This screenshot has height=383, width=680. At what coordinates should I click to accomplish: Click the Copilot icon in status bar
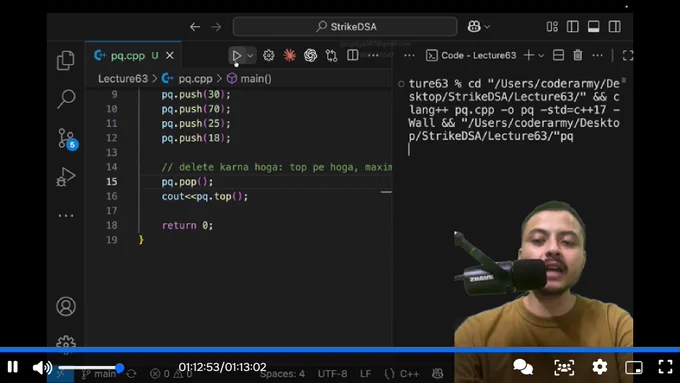[438, 373]
